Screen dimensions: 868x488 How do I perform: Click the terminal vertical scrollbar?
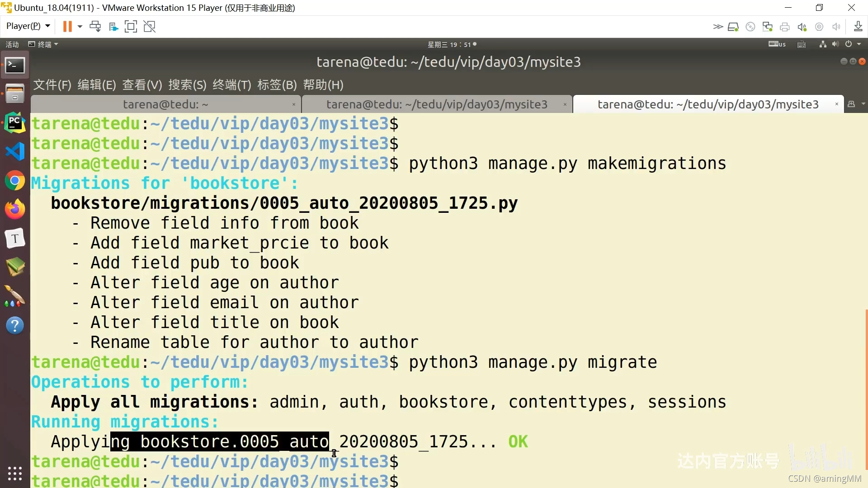(866, 389)
